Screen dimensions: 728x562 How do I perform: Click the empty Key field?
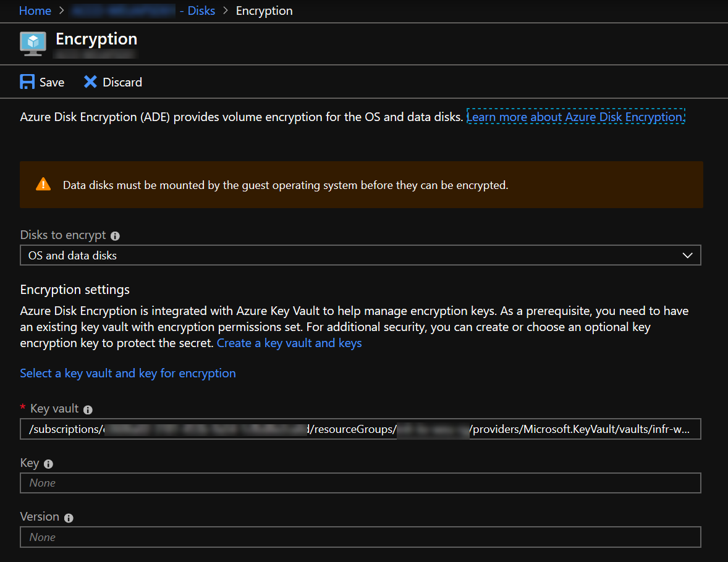(360, 482)
